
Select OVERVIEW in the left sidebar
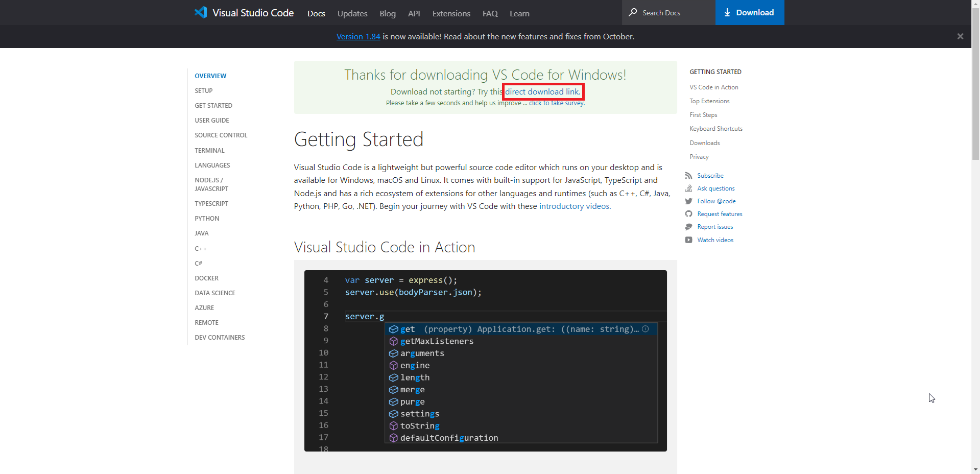[210, 76]
